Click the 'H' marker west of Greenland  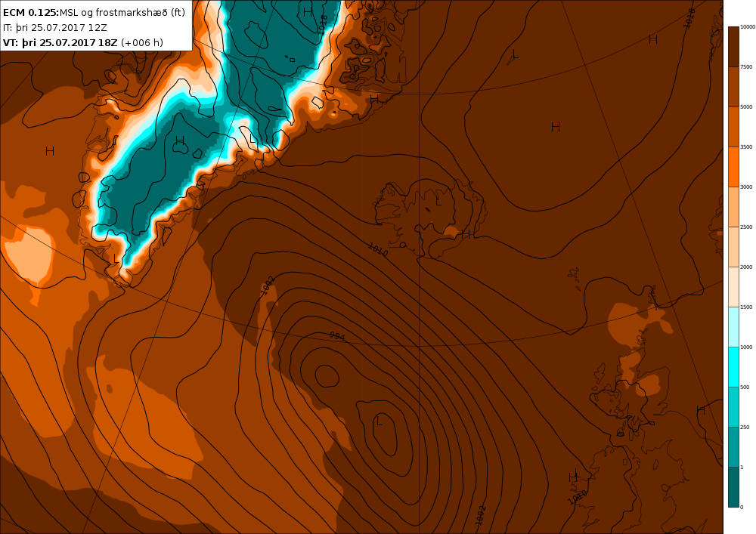coord(50,151)
